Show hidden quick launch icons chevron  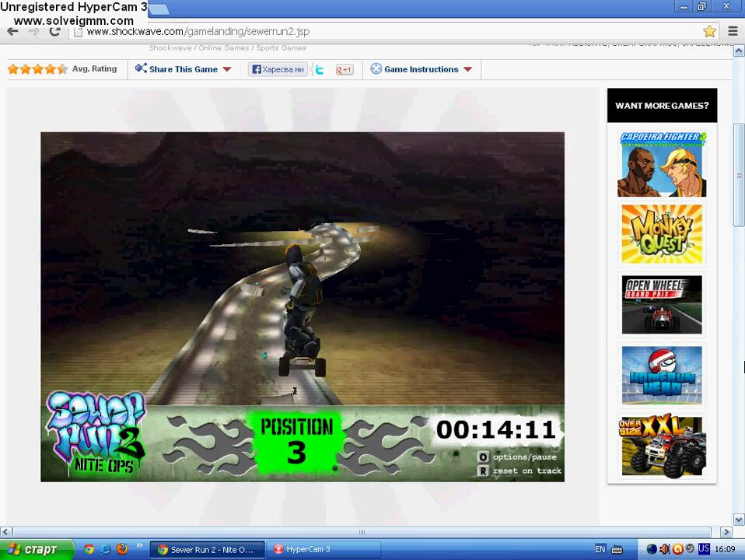(140, 546)
